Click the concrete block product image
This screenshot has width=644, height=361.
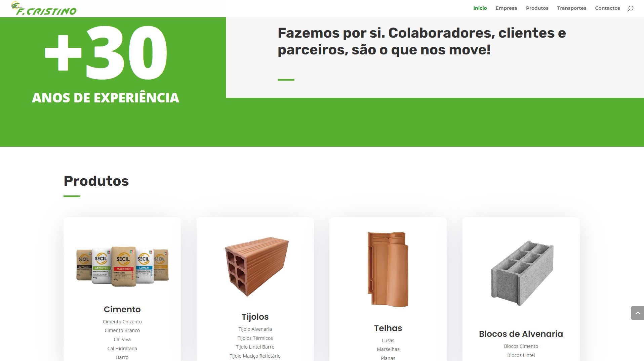click(522, 273)
